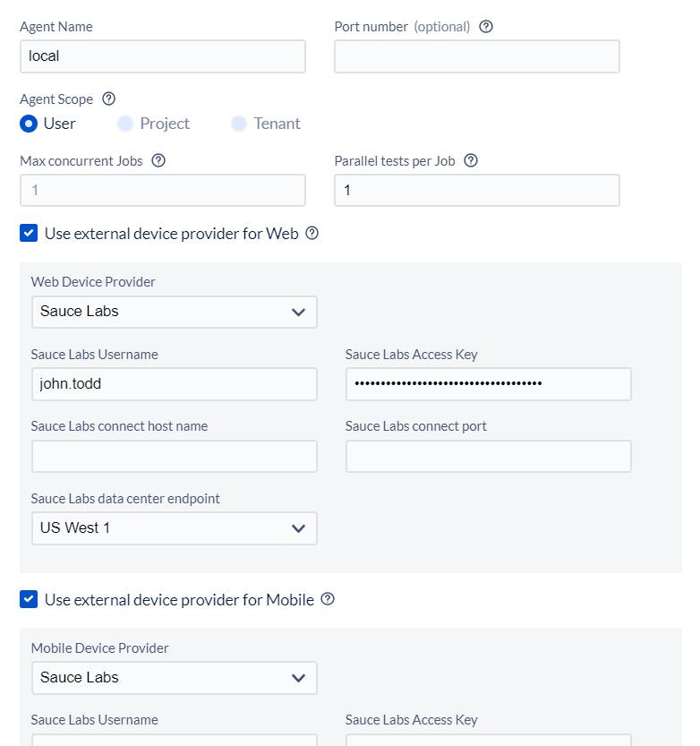Click the Parallel tests per Job field
This screenshot has width=700, height=746.
click(477, 190)
